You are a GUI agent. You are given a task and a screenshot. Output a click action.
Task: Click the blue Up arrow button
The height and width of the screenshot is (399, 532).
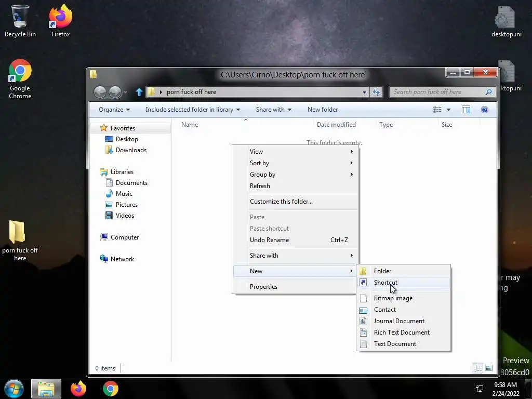coord(139,92)
